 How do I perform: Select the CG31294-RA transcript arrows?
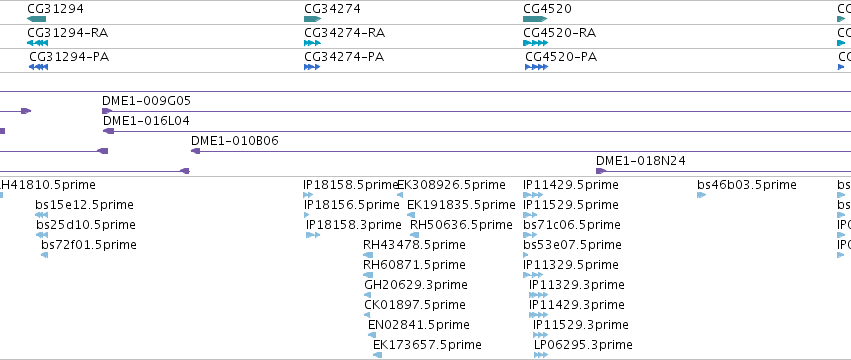point(37,43)
